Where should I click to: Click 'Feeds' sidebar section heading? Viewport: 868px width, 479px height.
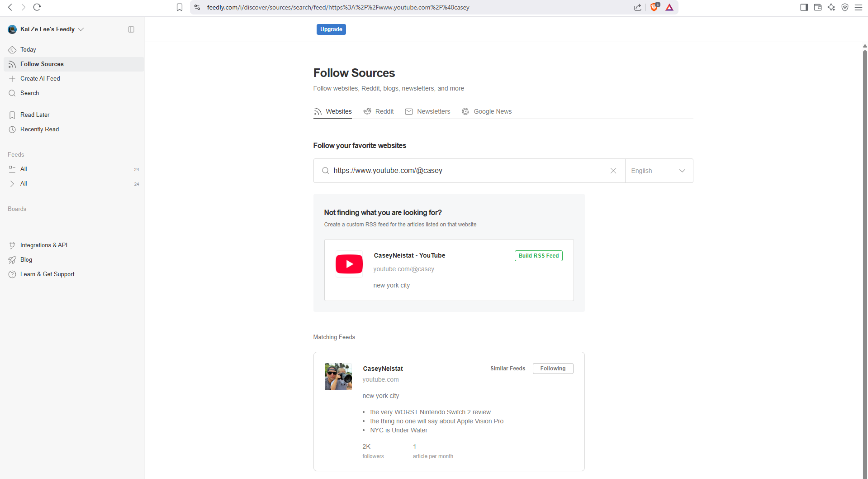click(16, 155)
